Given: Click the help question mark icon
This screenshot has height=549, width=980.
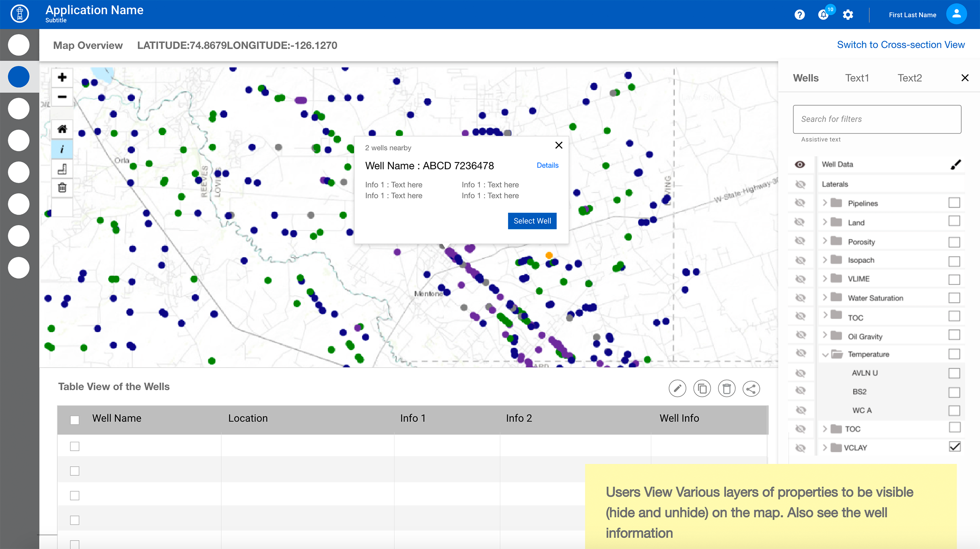Looking at the screenshot, I should pos(799,15).
